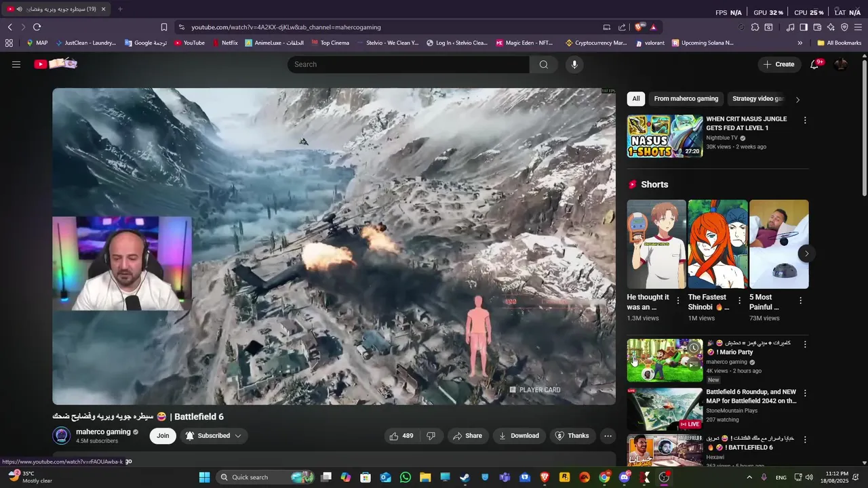Show more filter chips arrow
This screenshot has width=868, height=488.
[797, 99]
